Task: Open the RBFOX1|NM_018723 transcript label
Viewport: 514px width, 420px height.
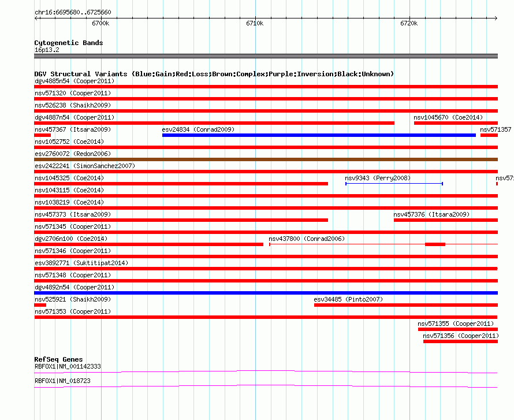Action: 62,381
